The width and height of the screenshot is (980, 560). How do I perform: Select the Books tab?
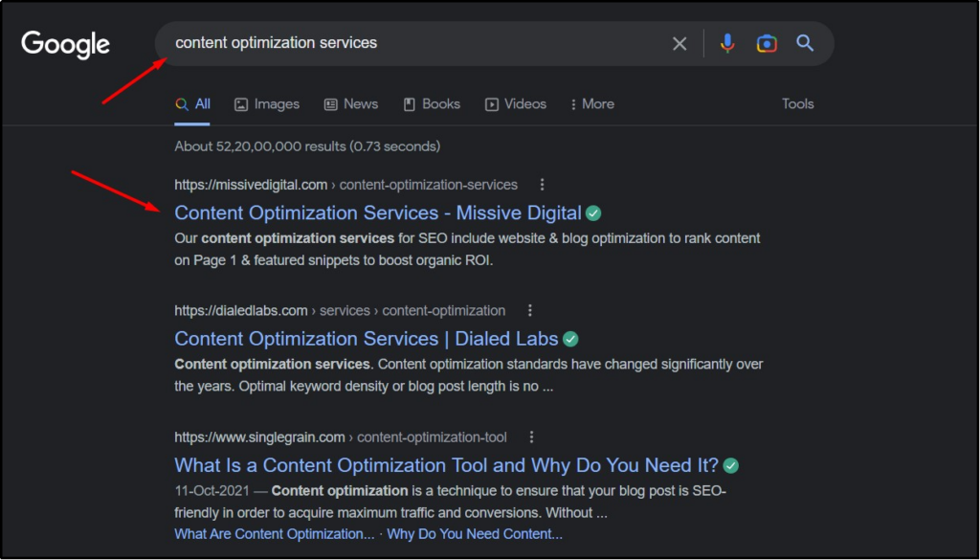[432, 103]
